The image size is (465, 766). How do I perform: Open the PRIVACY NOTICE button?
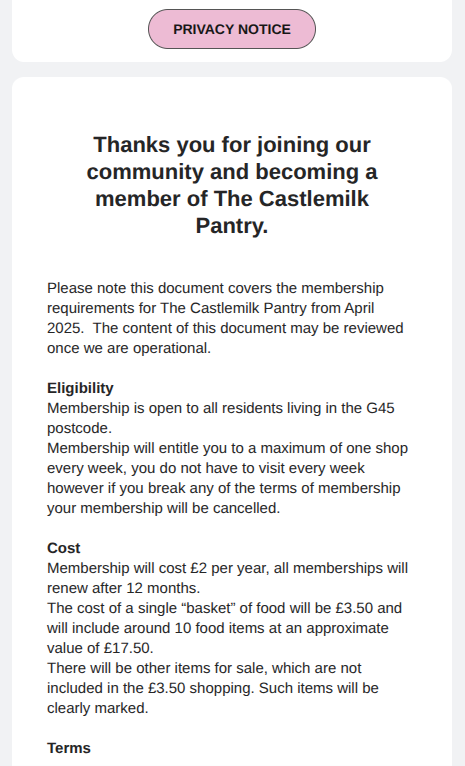coord(232,29)
